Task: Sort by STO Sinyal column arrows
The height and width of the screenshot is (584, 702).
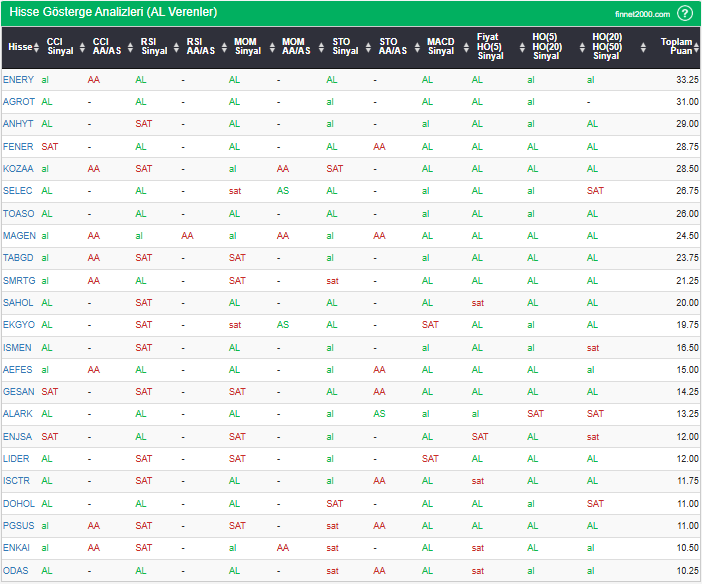Action: [x=368, y=47]
